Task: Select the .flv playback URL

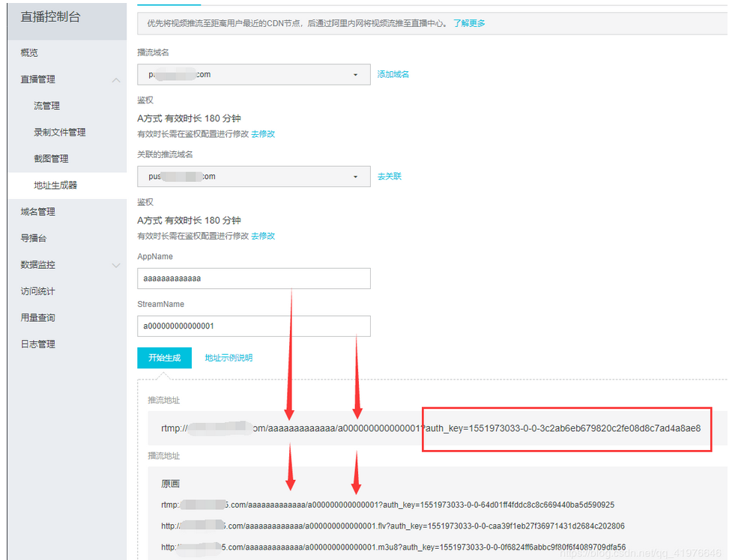Action: [393, 526]
